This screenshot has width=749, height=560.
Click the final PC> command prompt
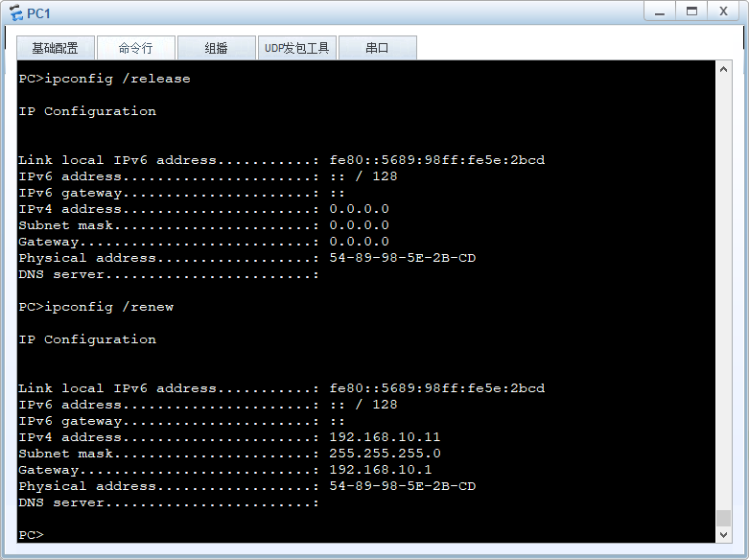pos(31,535)
